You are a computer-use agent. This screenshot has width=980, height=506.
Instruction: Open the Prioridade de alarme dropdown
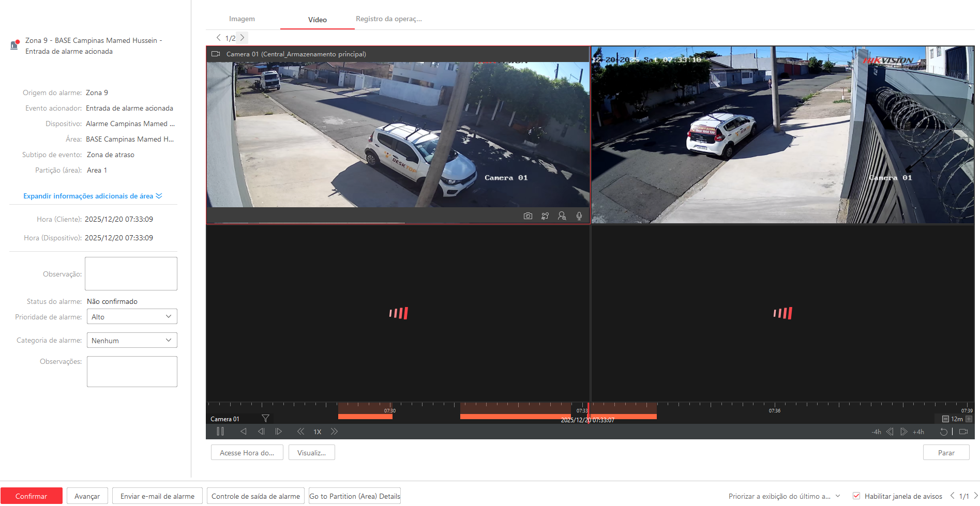(x=132, y=317)
